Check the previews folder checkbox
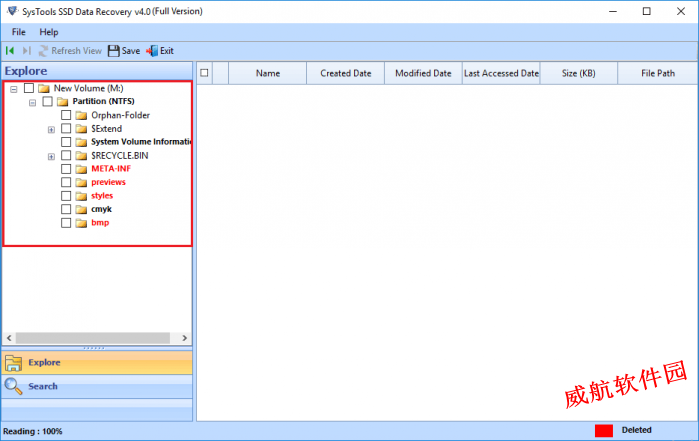This screenshot has height=441, width=699. 66,182
